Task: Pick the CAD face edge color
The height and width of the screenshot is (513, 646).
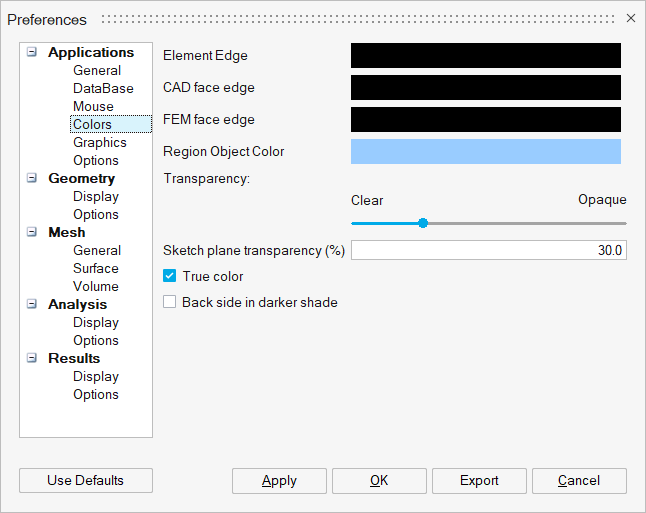Action: [x=486, y=87]
